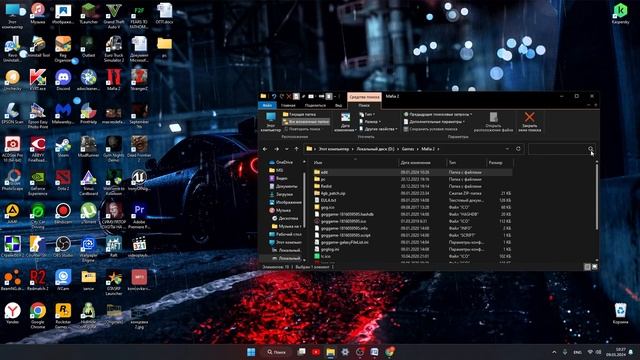The image size is (640, 360).
Task: Select the edit folder in file list
Action: click(412, 172)
